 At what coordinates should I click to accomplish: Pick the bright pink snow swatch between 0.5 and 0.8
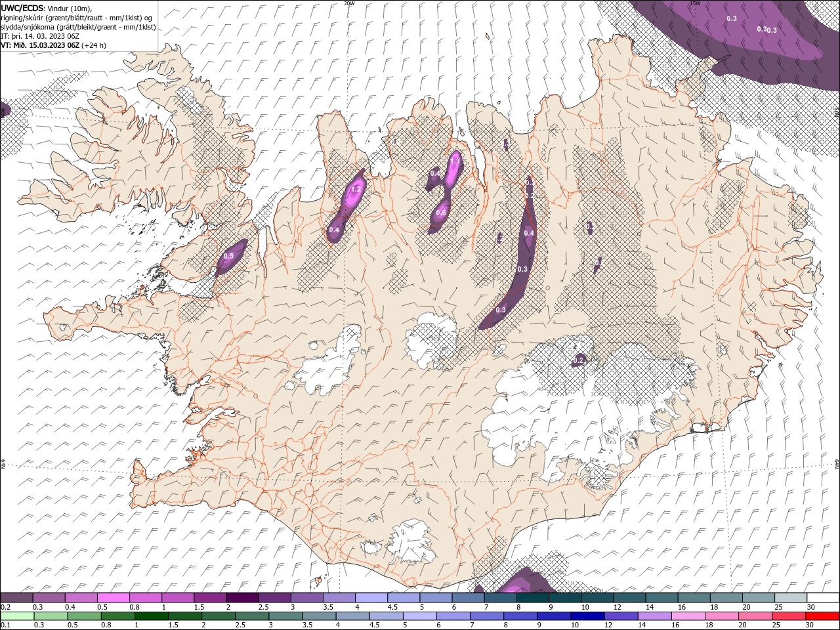(113, 598)
